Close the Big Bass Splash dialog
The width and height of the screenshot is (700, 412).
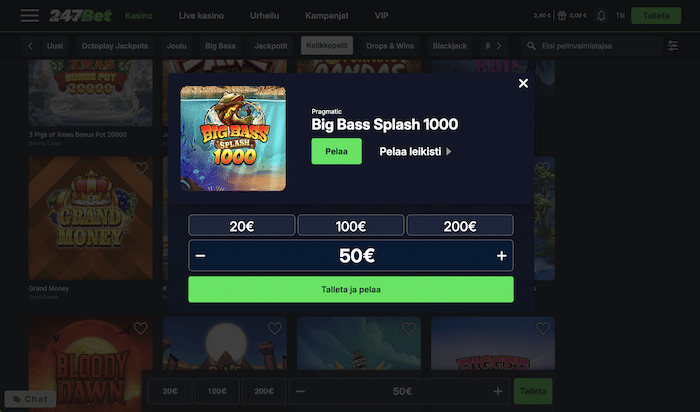(x=523, y=83)
